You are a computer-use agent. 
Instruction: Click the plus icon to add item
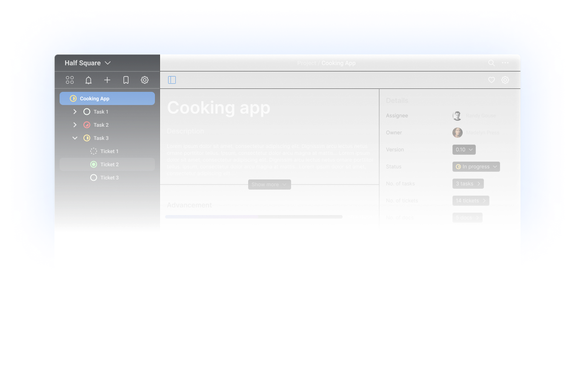107,80
